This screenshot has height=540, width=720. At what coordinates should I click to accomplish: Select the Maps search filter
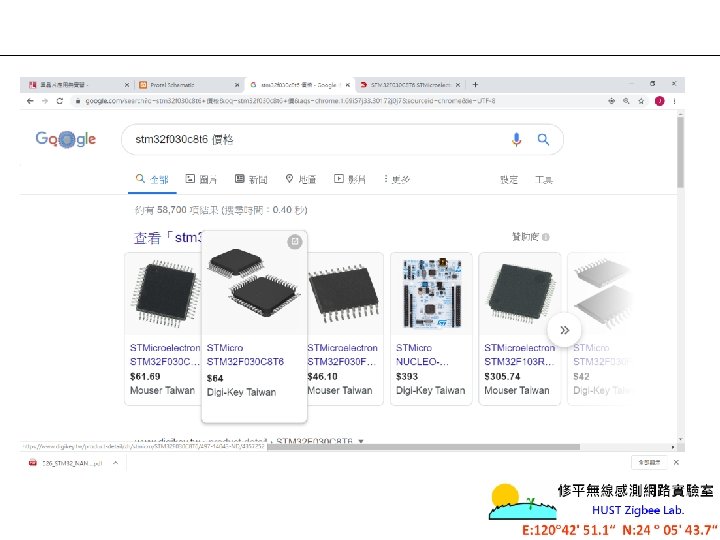(x=300, y=179)
